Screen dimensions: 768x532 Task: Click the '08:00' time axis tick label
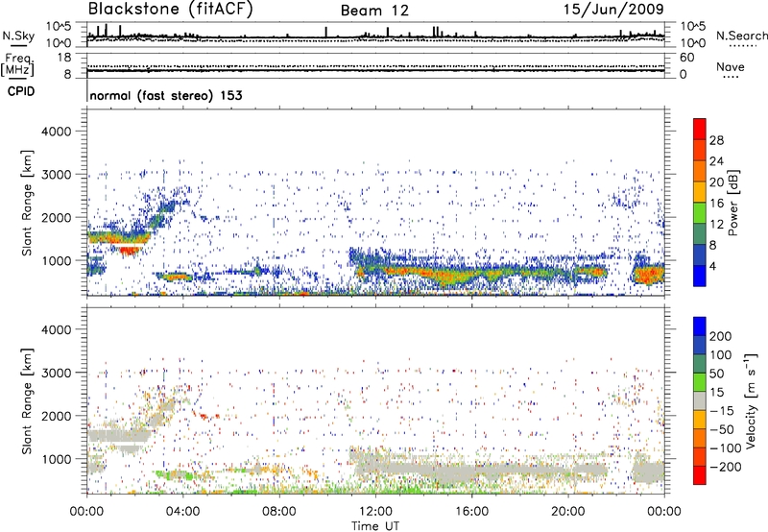click(279, 512)
